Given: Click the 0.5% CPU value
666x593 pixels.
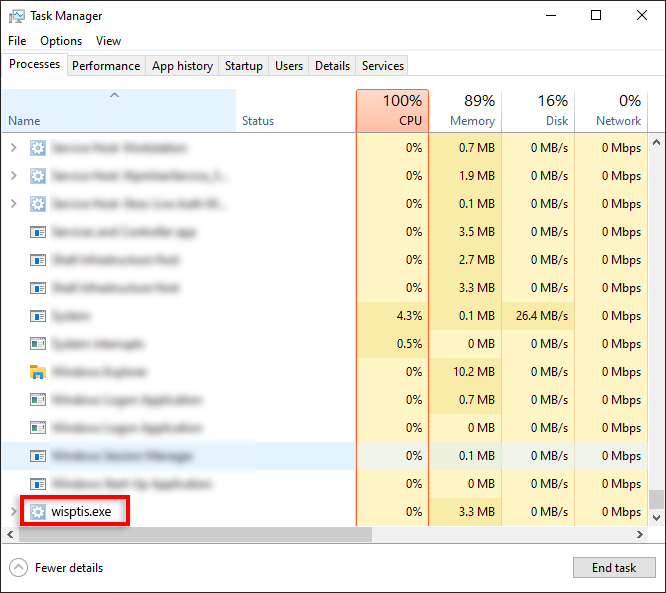Looking at the screenshot, I should [x=409, y=344].
